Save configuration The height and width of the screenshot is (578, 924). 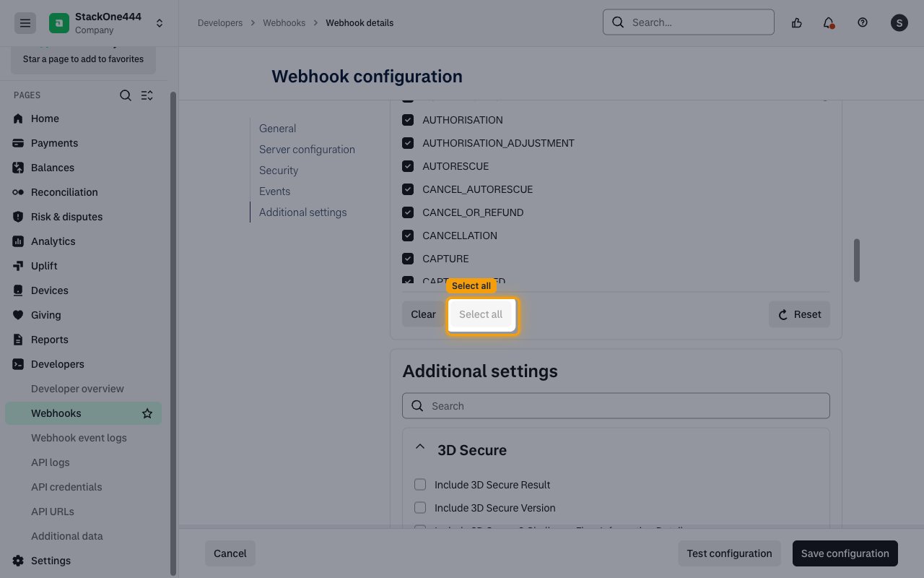tap(845, 553)
